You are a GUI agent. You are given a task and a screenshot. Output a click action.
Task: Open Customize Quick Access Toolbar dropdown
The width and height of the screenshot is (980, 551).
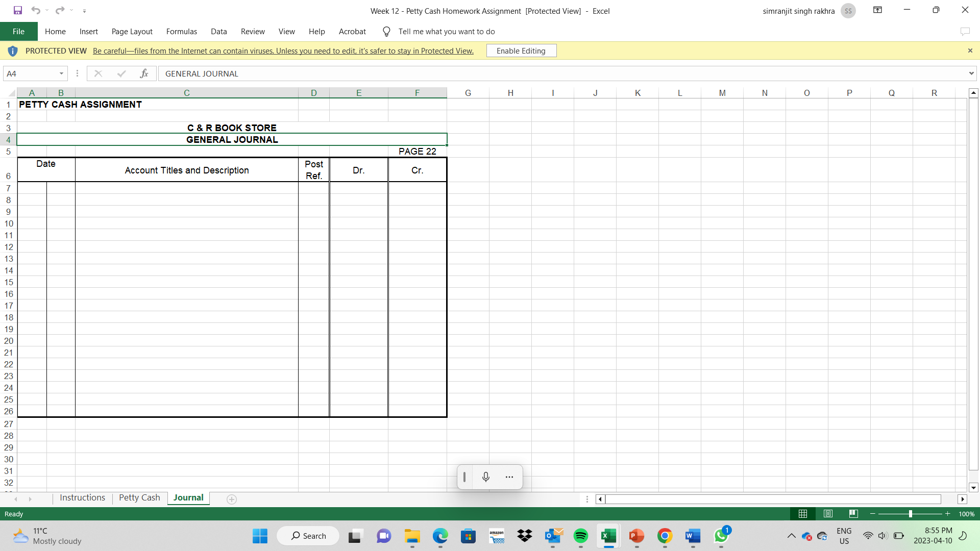pos(85,10)
